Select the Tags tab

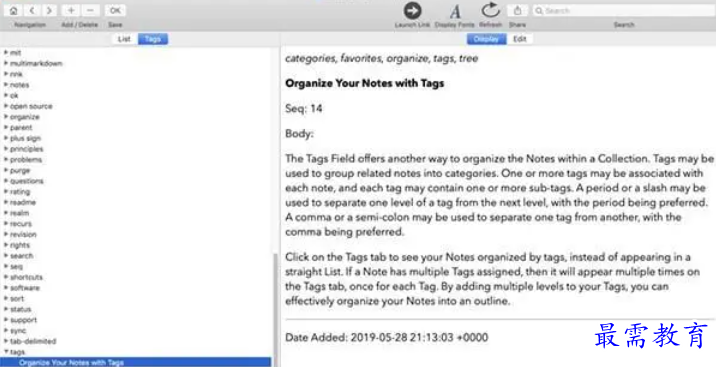pyautogui.click(x=153, y=39)
